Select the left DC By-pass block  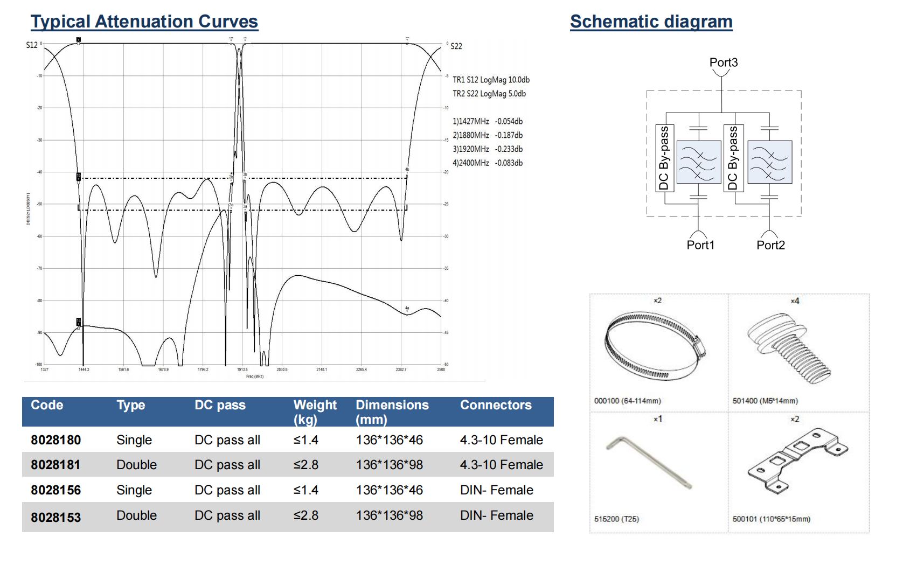(664, 158)
